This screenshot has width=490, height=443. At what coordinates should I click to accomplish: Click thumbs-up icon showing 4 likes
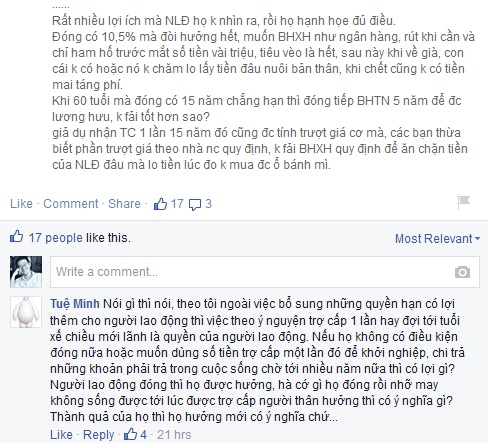click(x=130, y=434)
